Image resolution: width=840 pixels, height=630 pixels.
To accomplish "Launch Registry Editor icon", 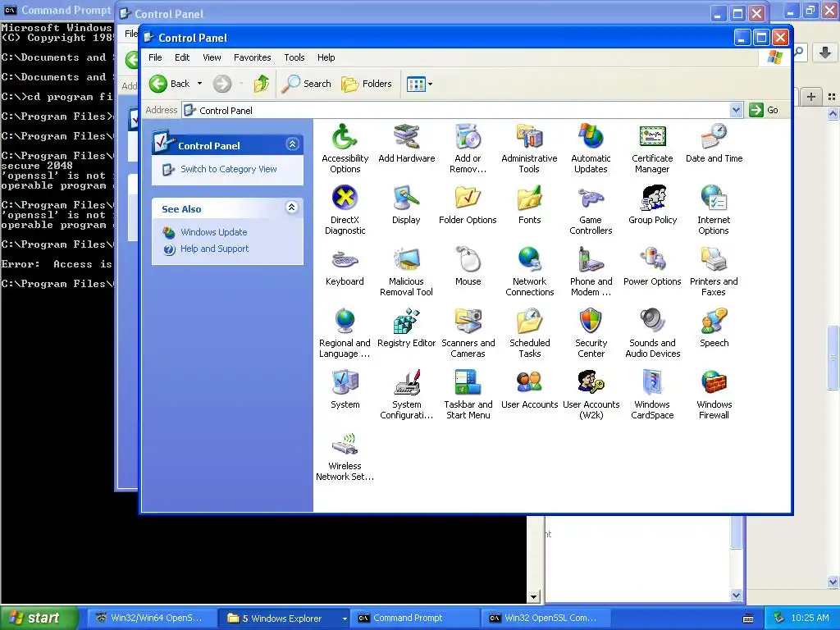I will tap(406, 328).
